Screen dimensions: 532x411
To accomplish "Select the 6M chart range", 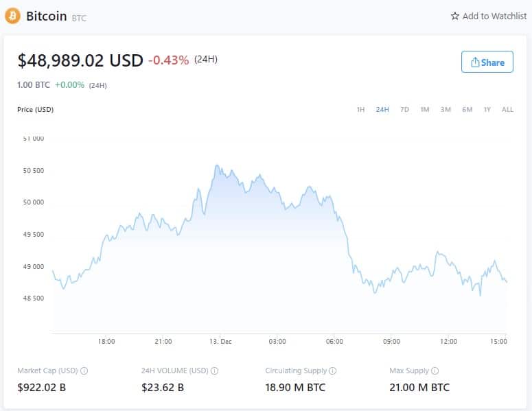I will 467,110.
